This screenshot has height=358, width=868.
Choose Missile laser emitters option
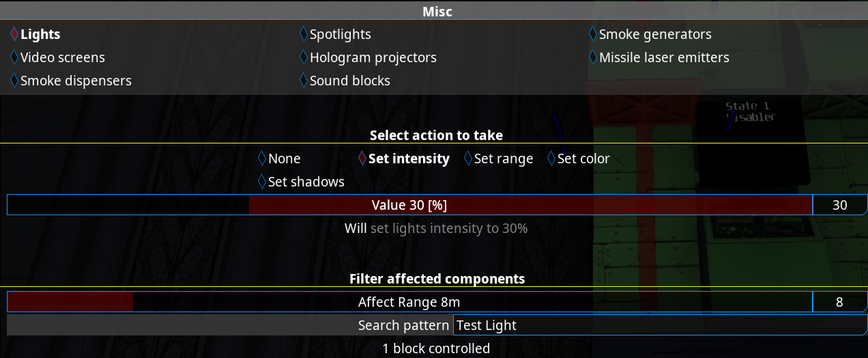pos(659,57)
